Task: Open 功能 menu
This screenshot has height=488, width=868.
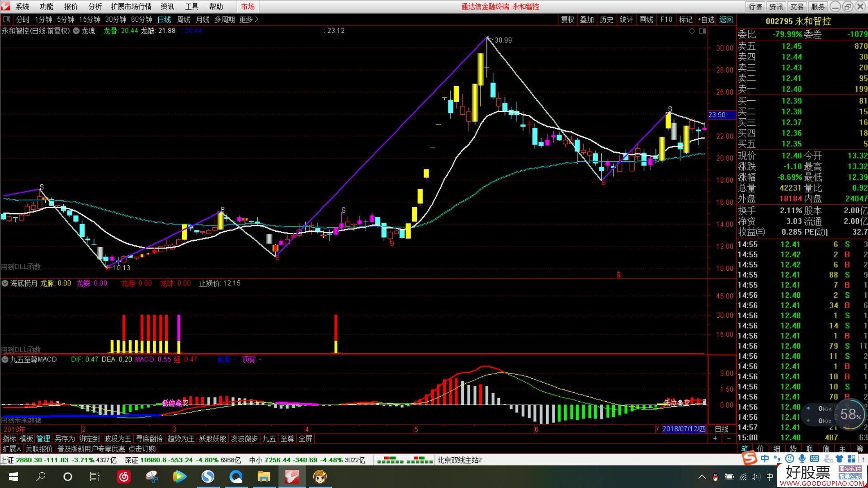Action: coord(46,6)
